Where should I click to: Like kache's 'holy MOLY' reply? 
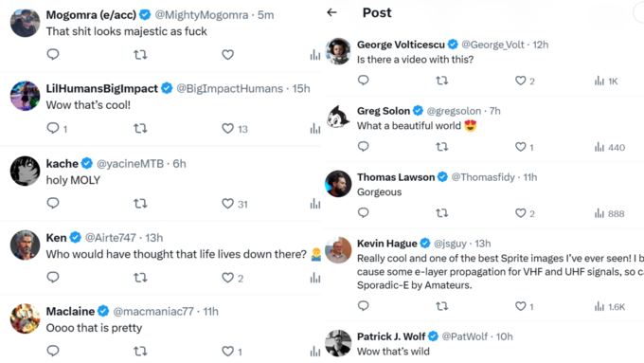[228, 204]
